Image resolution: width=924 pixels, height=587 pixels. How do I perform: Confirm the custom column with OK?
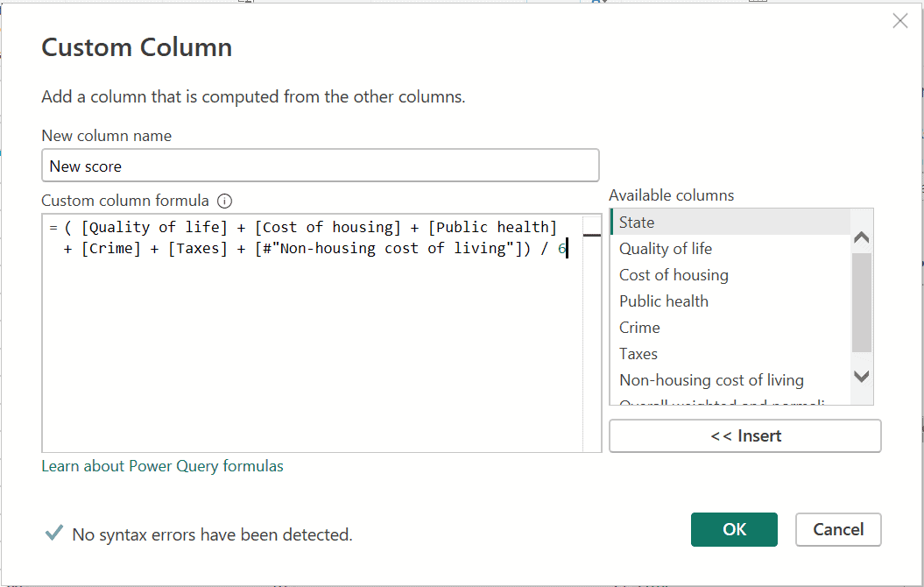pos(734,529)
